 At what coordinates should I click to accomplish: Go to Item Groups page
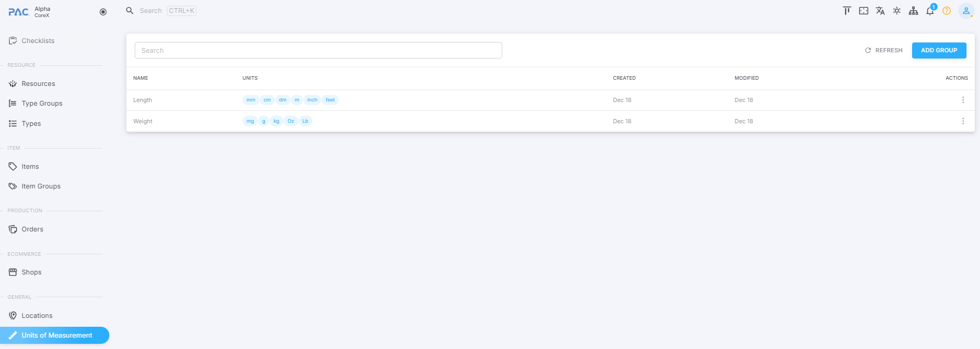(41, 186)
